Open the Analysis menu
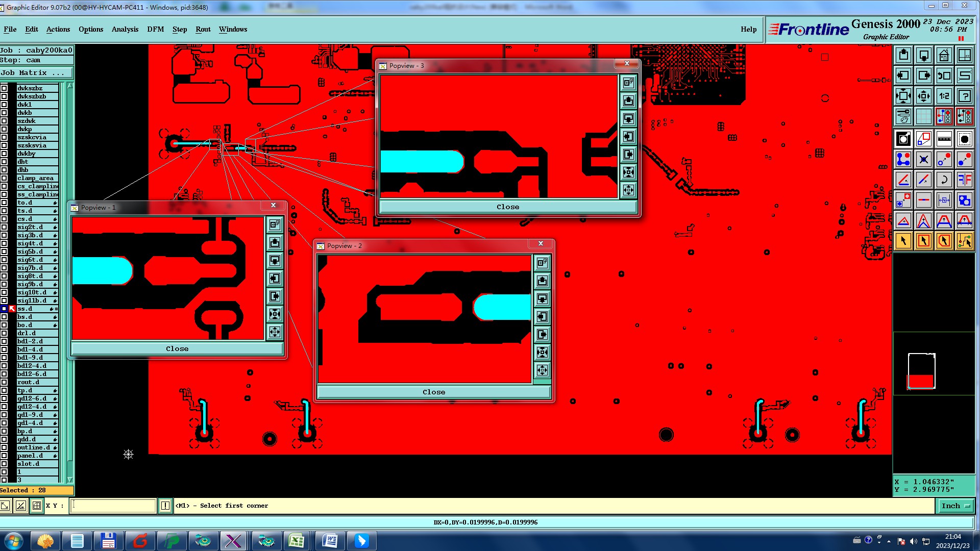Screen dimensions: 980x551 125,29
